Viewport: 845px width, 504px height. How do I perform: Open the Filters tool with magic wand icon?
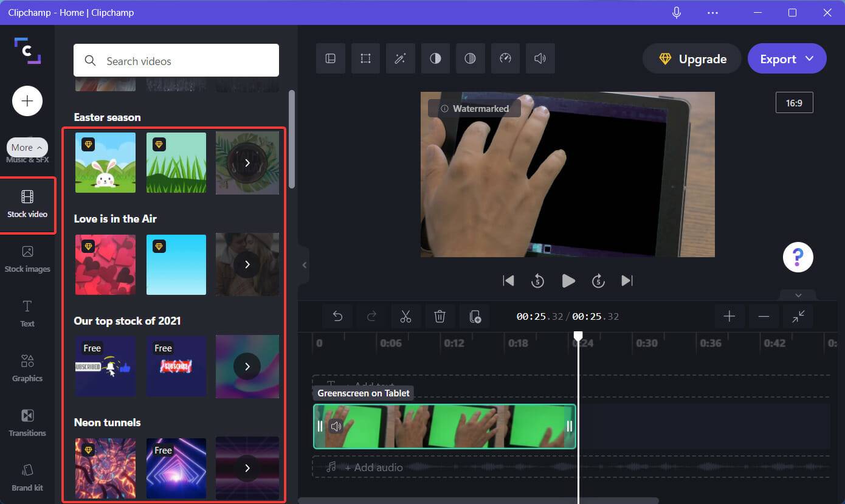click(x=400, y=58)
